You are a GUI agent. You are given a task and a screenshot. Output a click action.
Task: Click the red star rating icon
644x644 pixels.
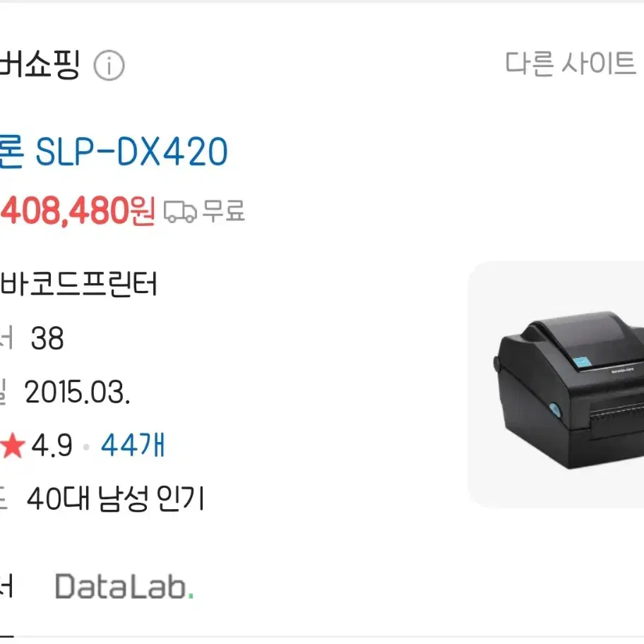13,445
